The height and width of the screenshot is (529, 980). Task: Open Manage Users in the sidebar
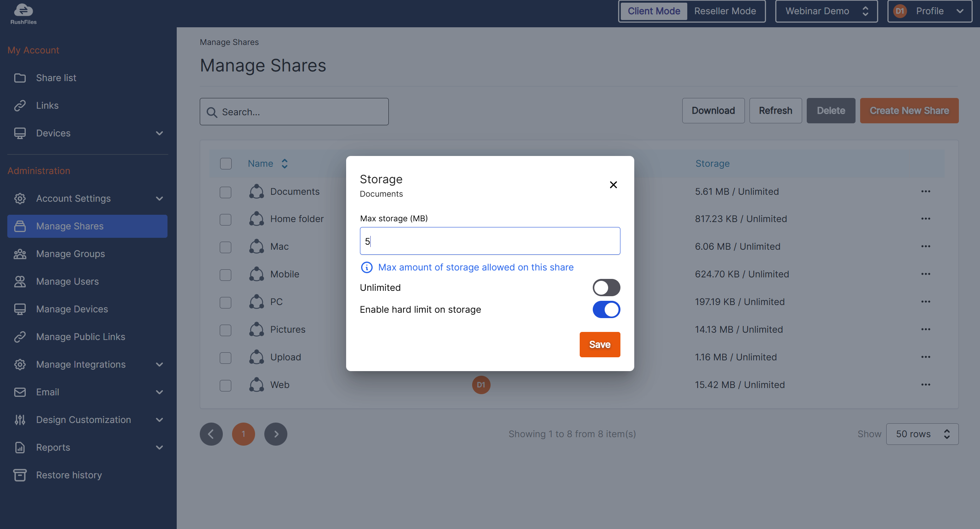coord(68,282)
